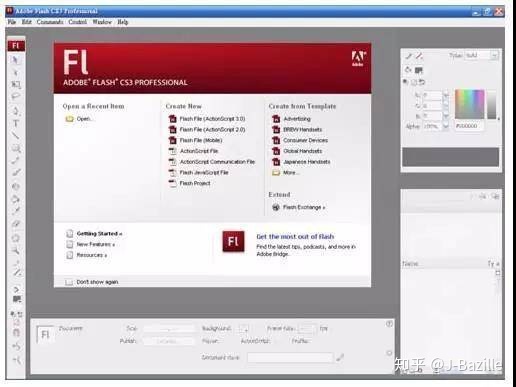This screenshot has height=387, width=516.
Task: Click the Adobe logo in banner
Action: [358, 59]
